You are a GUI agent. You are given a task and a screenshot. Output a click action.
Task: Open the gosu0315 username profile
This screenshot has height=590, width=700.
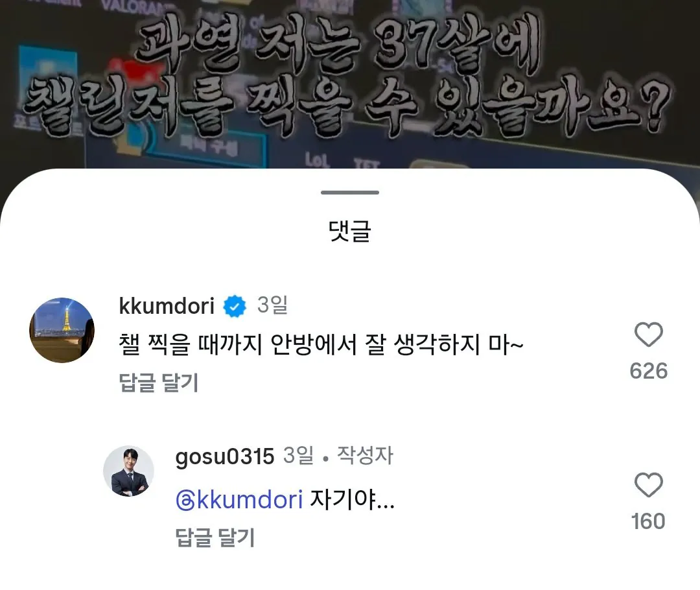point(224,457)
